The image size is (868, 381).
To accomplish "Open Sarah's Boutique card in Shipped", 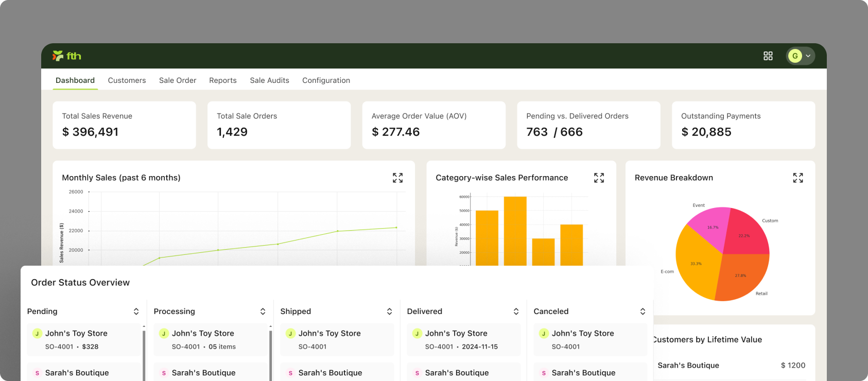I will 337,372.
